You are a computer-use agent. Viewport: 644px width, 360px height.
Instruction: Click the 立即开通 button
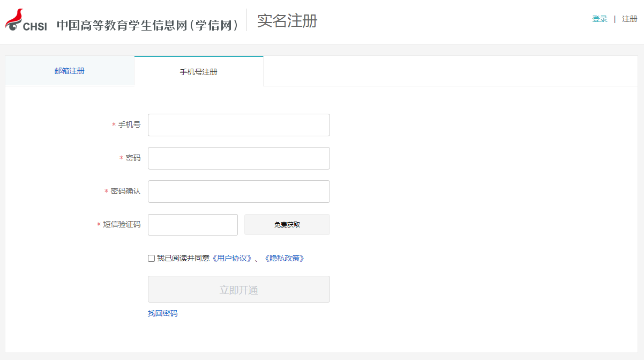[239, 289]
